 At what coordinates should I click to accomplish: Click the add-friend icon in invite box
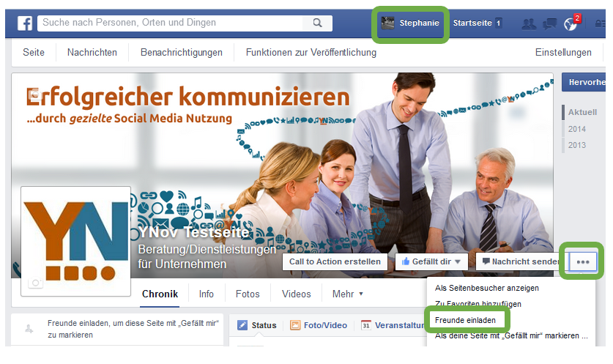(29, 329)
